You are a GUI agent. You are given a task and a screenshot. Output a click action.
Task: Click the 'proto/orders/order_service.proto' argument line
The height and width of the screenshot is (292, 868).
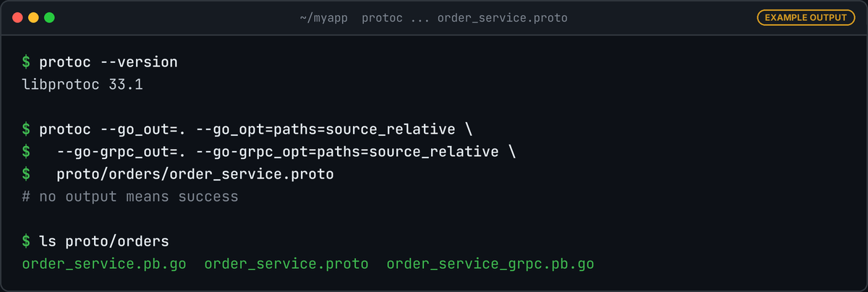point(178,174)
